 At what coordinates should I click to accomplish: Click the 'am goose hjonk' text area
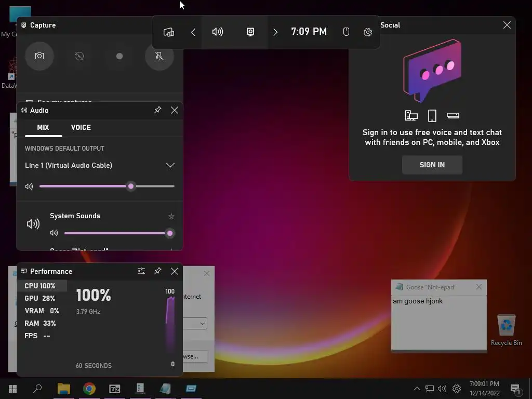click(438, 322)
